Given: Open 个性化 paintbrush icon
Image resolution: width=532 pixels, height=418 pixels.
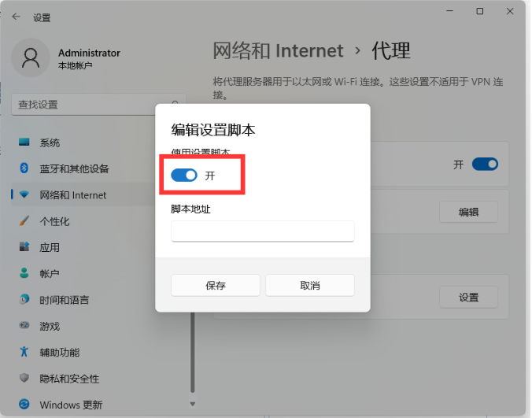Looking at the screenshot, I should pos(24,221).
